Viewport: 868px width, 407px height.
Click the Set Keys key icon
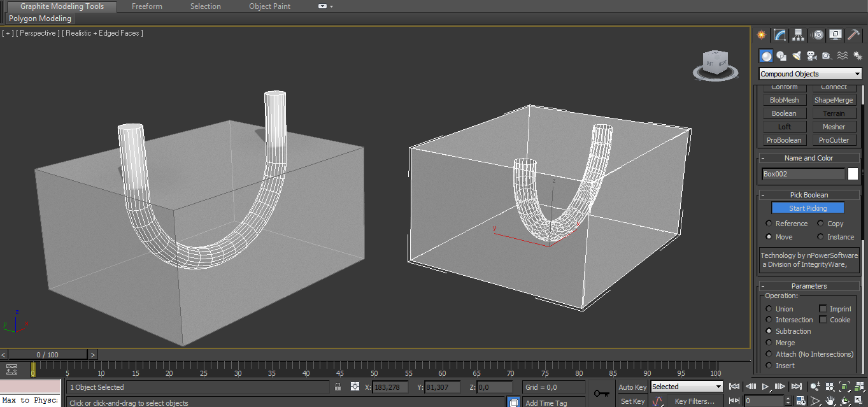pos(601,394)
